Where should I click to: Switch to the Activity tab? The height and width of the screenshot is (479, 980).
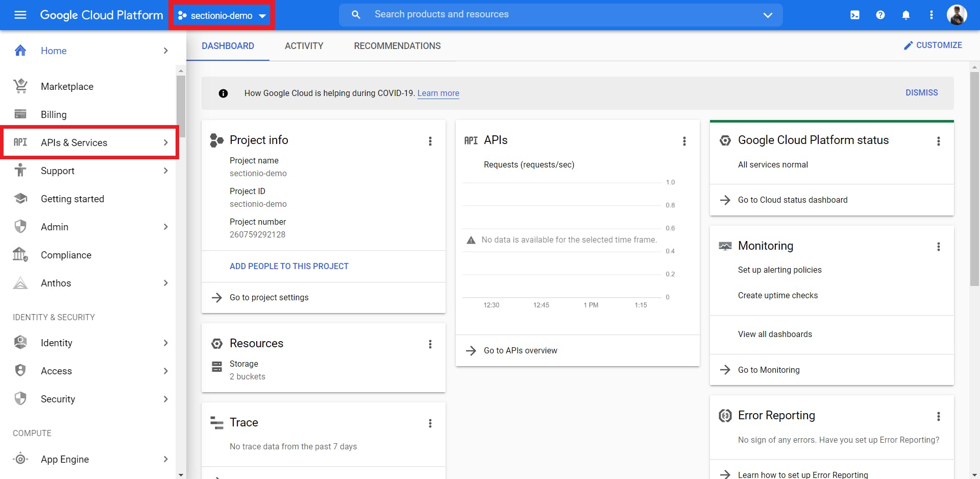click(304, 46)
